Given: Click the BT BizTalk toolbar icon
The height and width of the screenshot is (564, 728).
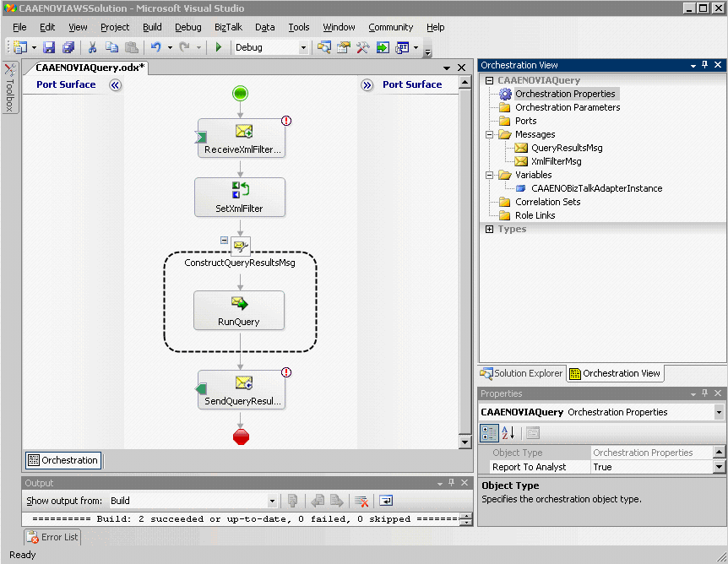Looking at the screenshot, I should click(402, 47).
